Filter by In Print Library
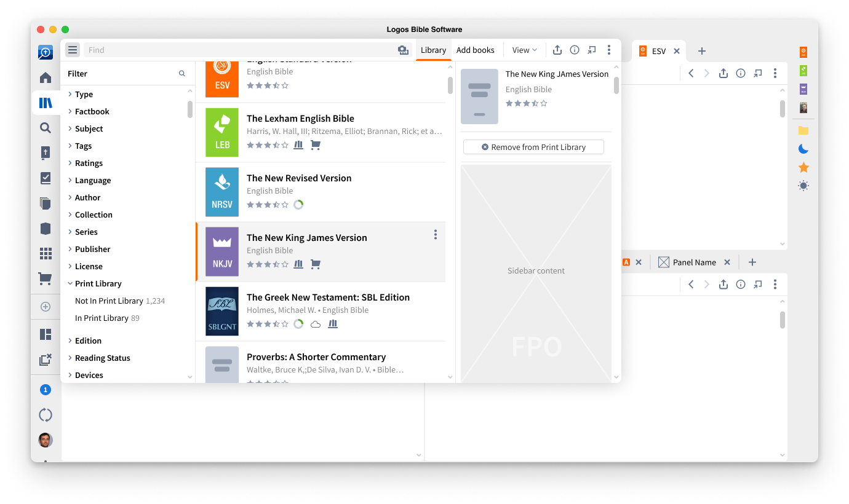Image resolution: width=849 pixels, height=504 pixels. (x=107, y=318)
